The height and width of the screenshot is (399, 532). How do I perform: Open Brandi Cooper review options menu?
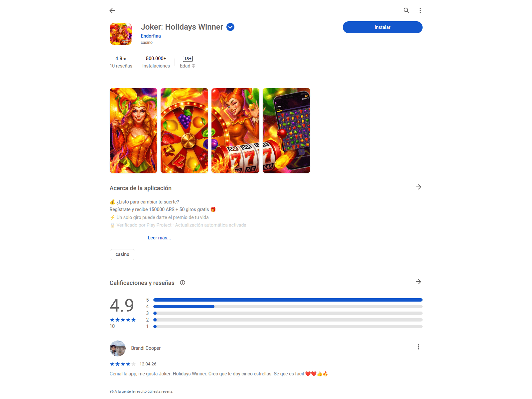(x=419, y=347)
